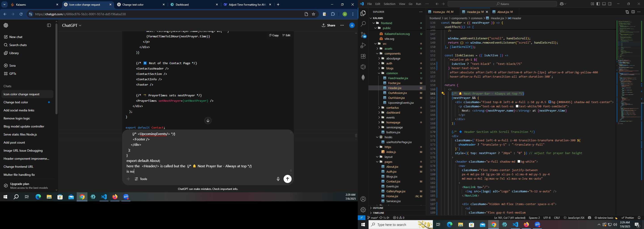Image resolution: width=644 pixels, height=229 pixels.
Task: Jump to bottom of ChatGPT conversation
Action: (x=208, y=121)
